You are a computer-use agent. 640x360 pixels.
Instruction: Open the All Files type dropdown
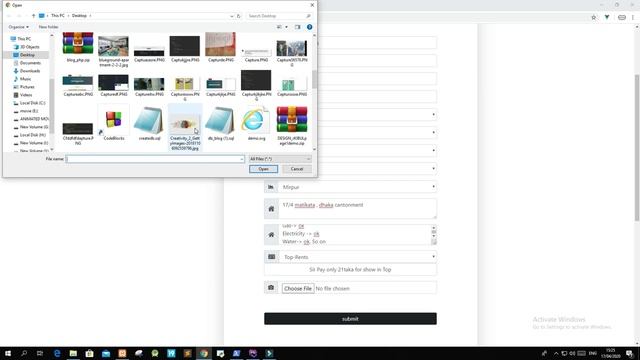coord(280,159)
